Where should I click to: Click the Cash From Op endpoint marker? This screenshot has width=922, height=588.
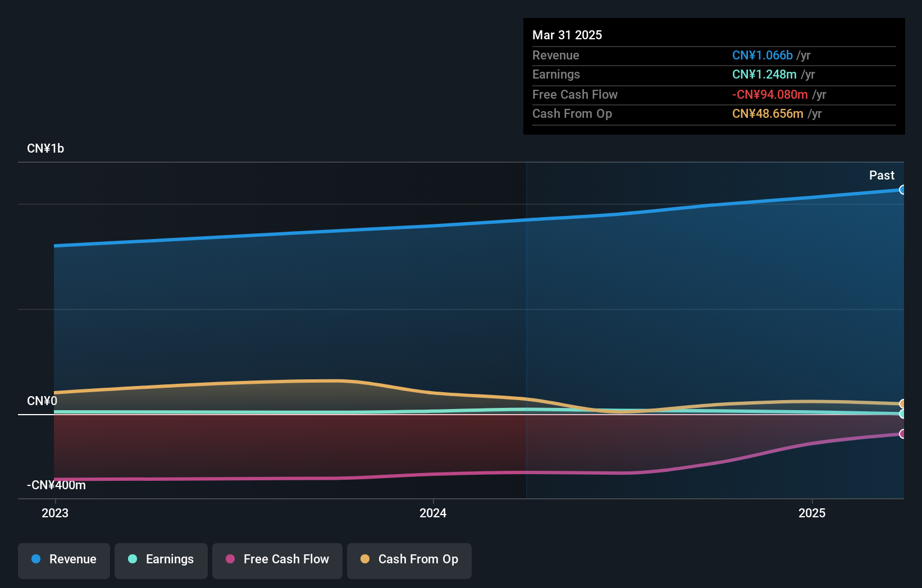pos(902,404)
